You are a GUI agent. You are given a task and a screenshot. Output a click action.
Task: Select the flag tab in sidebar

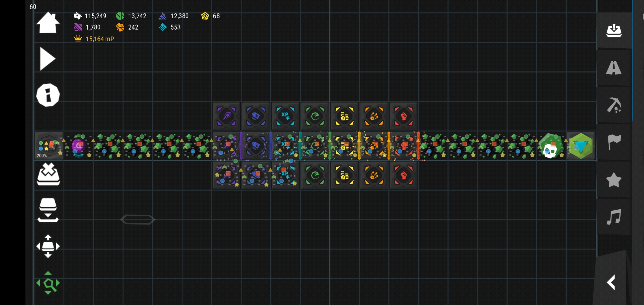tap(614, 142)
